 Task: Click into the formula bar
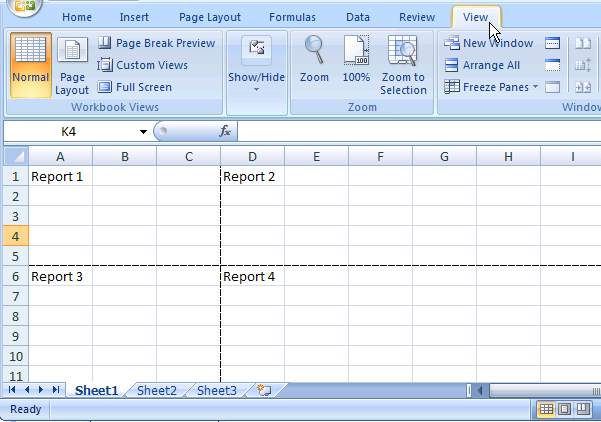pyautogui.click(x=419, y=131)
